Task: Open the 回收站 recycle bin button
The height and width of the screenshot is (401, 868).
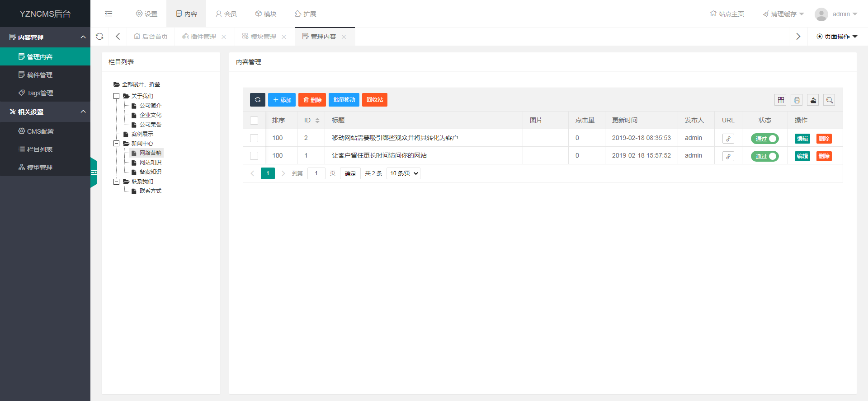Action: (374, 100)
